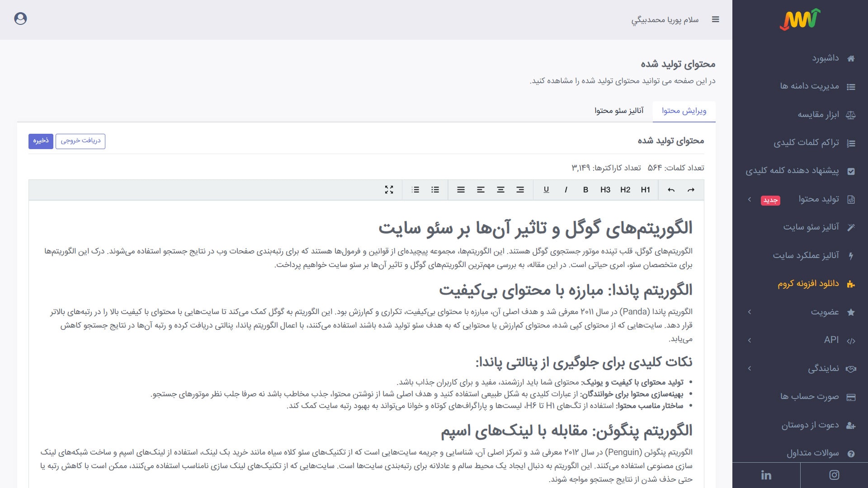This screenshot has height=488, width=868.
Task: Click the دریافت خروجی export button
Action: 80,141
